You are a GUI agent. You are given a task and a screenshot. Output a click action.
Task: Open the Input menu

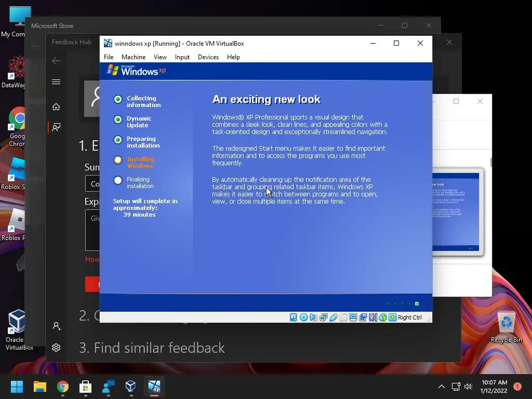182,57
